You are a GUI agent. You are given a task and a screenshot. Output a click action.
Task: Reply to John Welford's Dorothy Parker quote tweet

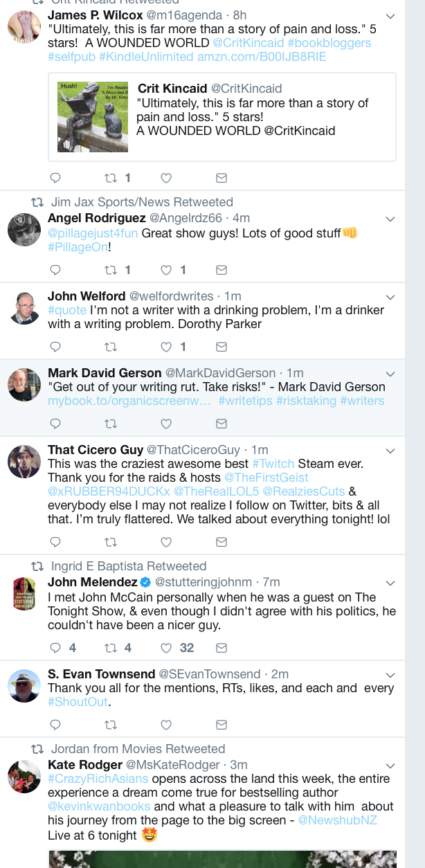point(56,347)
